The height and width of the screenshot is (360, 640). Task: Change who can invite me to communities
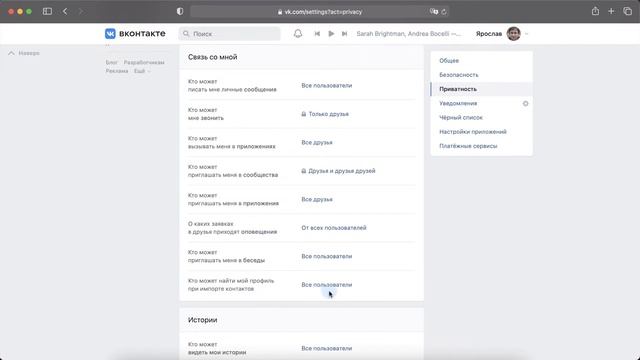click(x=338, y=171)
